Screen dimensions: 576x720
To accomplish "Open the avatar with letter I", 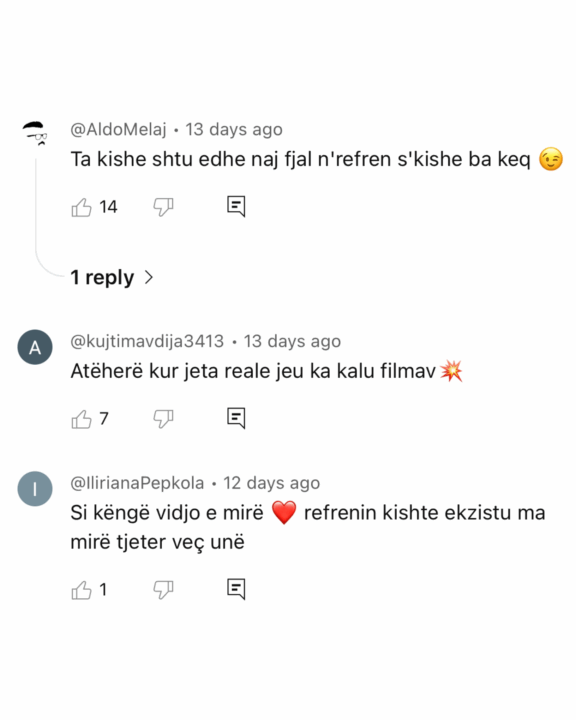I will [35, 489].
